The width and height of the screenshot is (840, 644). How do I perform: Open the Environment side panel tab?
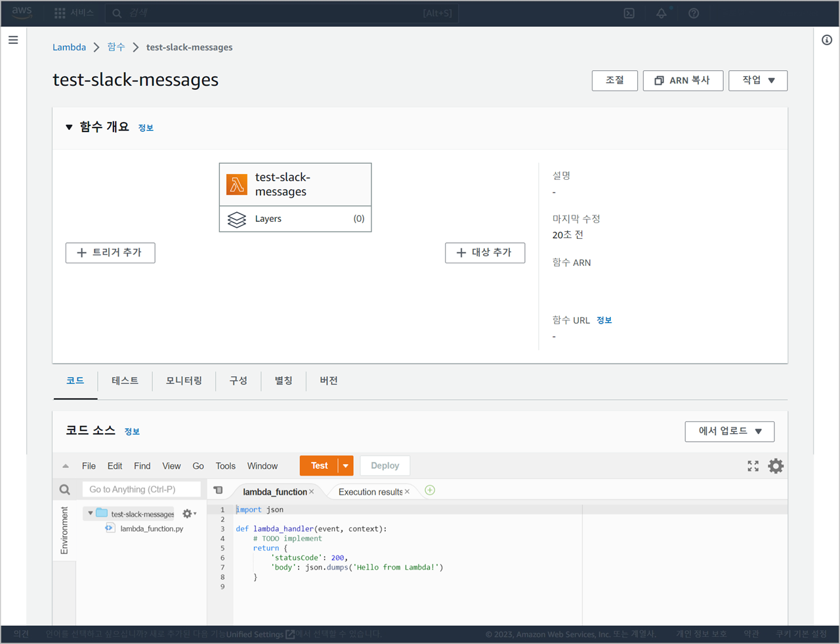click(64, 530)
